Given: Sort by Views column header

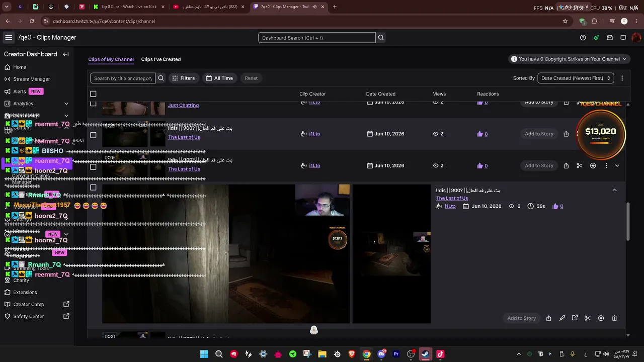Looking at the screenshot, I should (x=439, y=94).
